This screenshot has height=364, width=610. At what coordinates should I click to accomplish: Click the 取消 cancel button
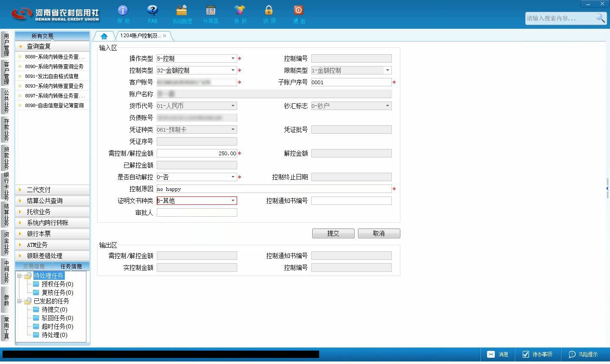click(x=379, y=234)
